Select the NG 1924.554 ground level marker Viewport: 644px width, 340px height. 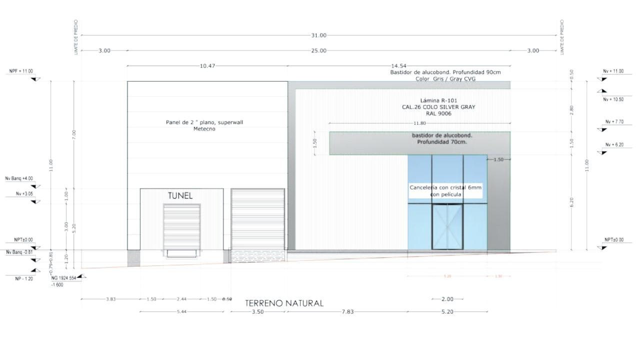click(82, 276)
